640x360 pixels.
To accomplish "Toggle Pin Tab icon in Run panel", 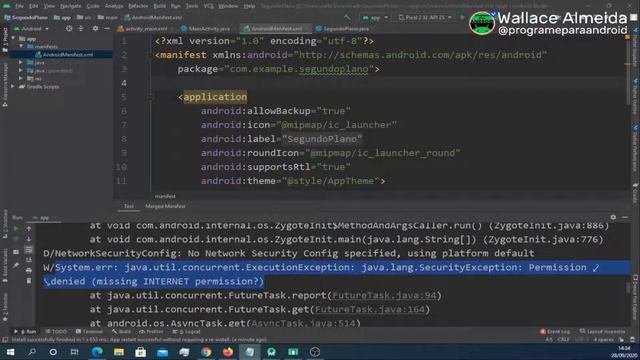I will [x=16, y=266].
